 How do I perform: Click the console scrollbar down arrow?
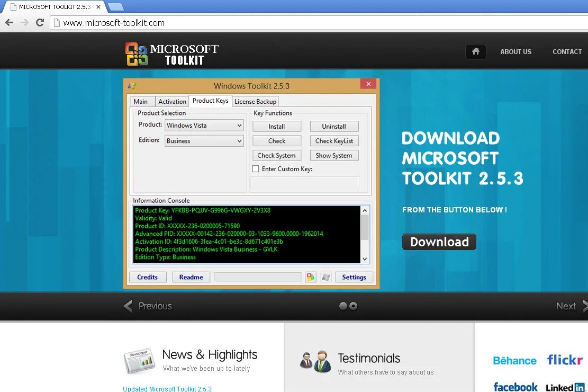(x=365, y=259)
